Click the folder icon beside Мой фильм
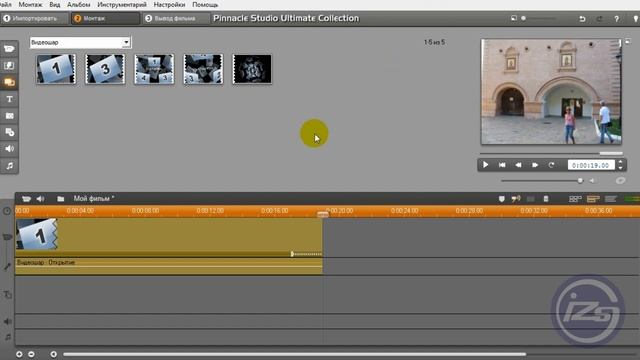This screenshot has height=360, width=640. (60, 199)
